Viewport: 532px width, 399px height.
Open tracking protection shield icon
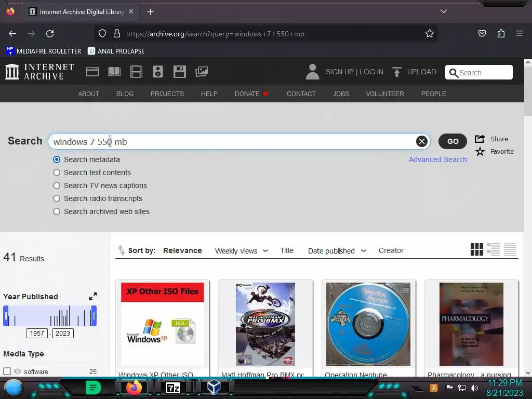[x=102, y=34]
